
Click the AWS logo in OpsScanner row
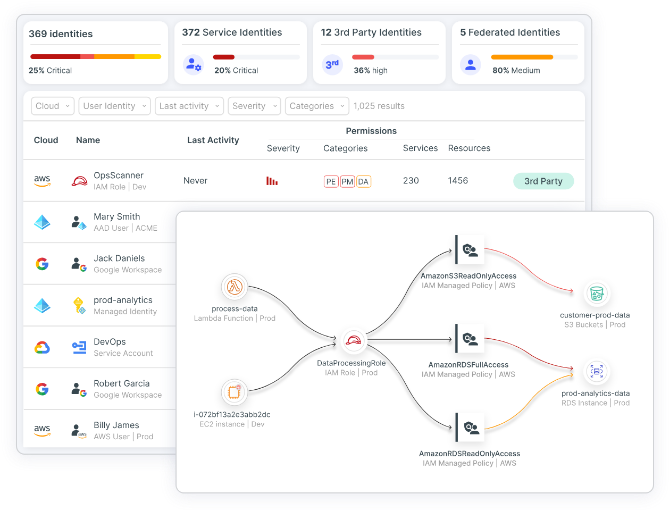[42, 181]
